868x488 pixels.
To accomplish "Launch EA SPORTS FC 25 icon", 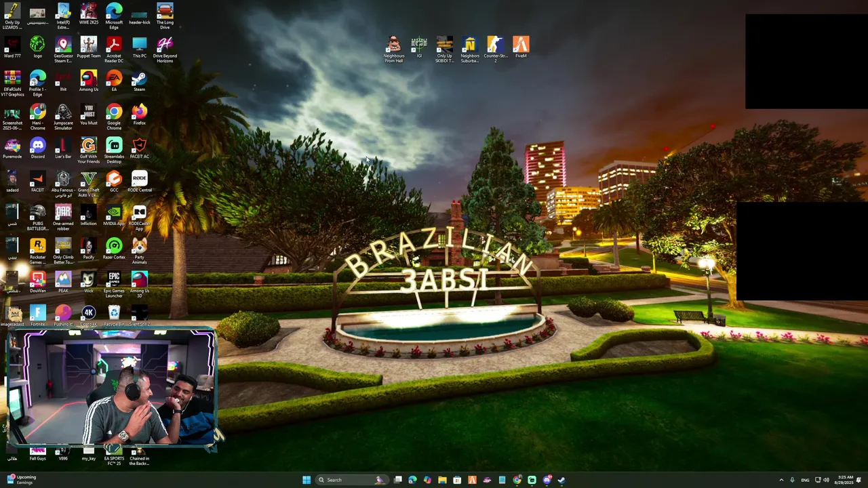I will click(114, 455).
